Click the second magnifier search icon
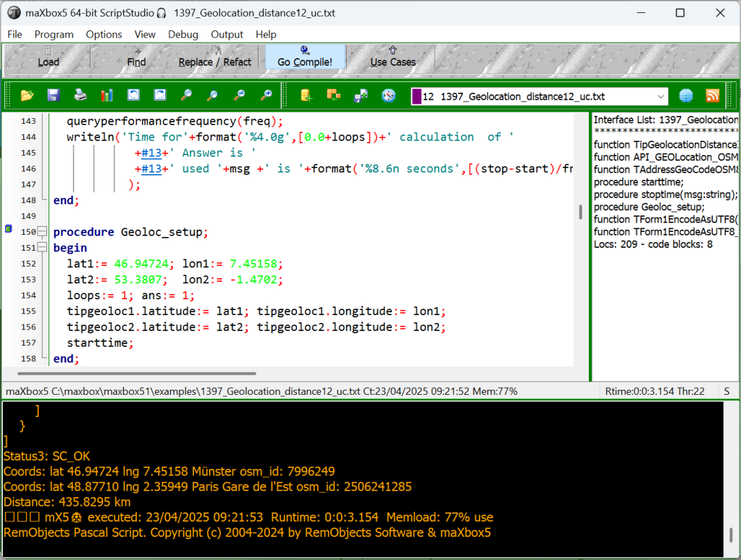Viewport: 741px width, 560px height. coord(213,96)
